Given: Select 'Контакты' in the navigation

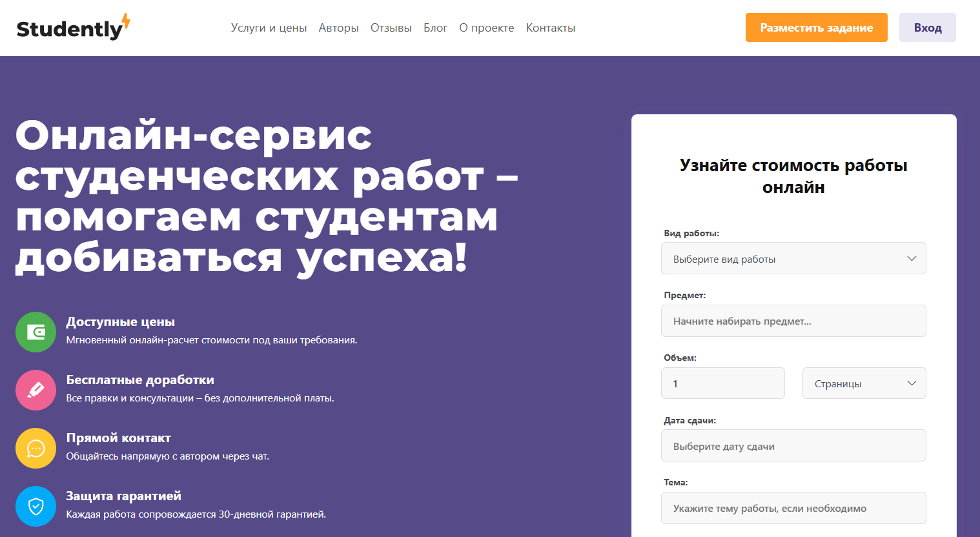Looking at the screenshot, I should click(x=550, y=28).
